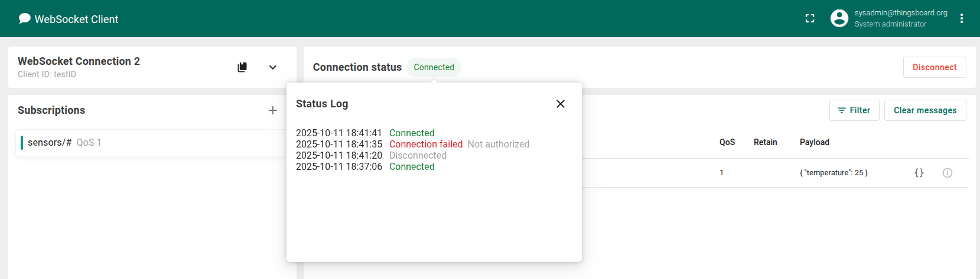The height and width of the screenshot is (279, 980).
Task: Open the three-dot user menu
Action: coord(962,19)
